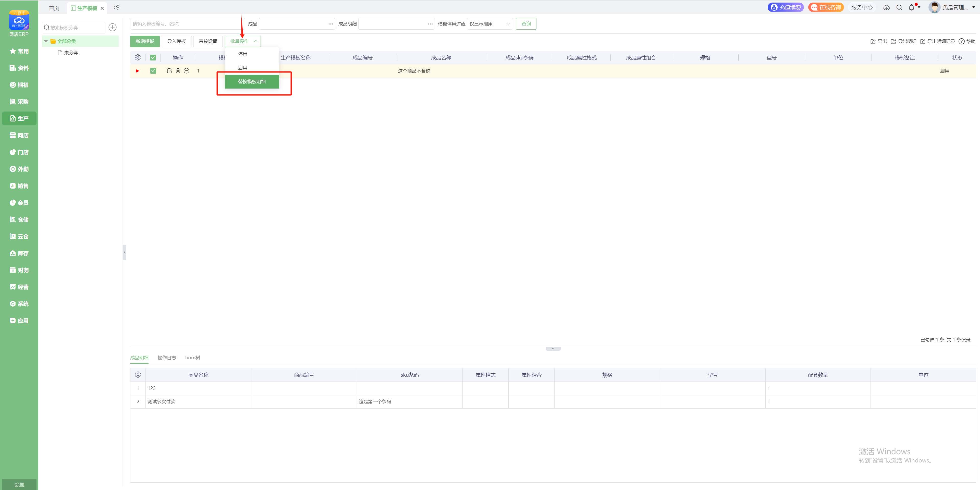This screenshot has width=980, height=490.
Task: Open the 帮助 help link
Action: (x=967, y=41)
